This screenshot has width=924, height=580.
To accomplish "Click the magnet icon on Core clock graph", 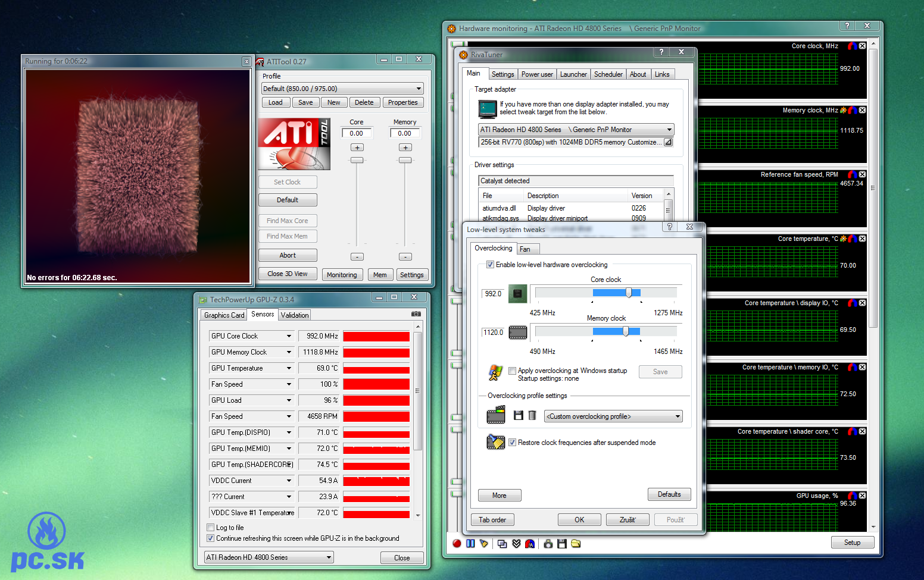I will (x=853, y=46).
